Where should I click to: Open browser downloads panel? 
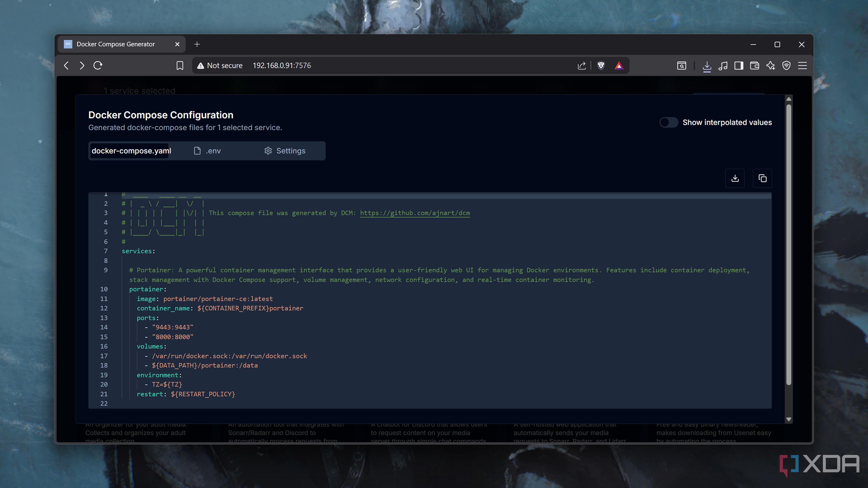(707, 66)
